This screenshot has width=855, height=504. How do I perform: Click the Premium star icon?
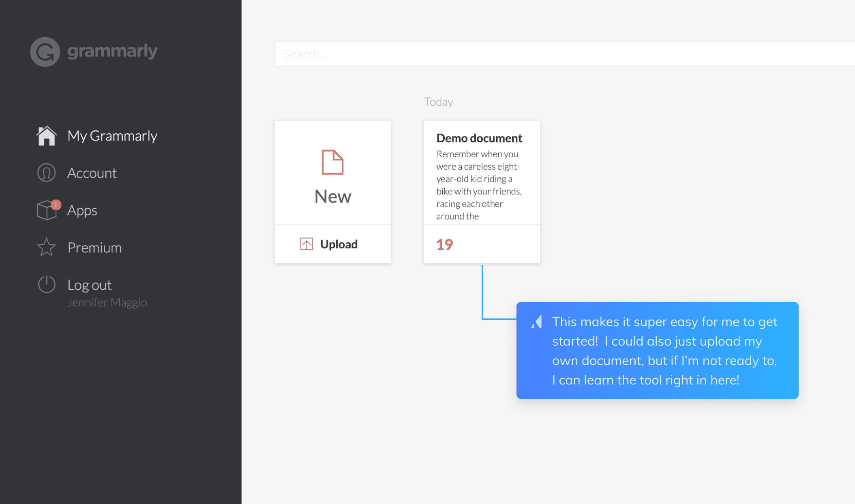click(x=47, y=247)
